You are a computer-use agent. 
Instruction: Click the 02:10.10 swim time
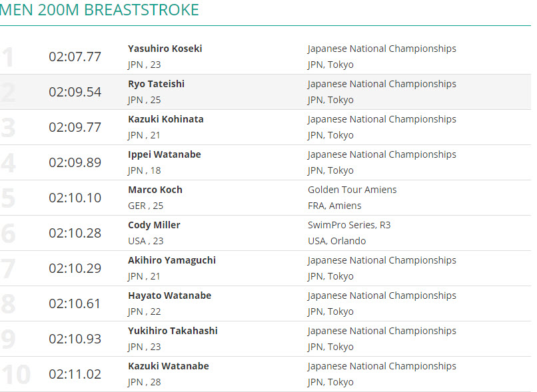tap(75, 198)
